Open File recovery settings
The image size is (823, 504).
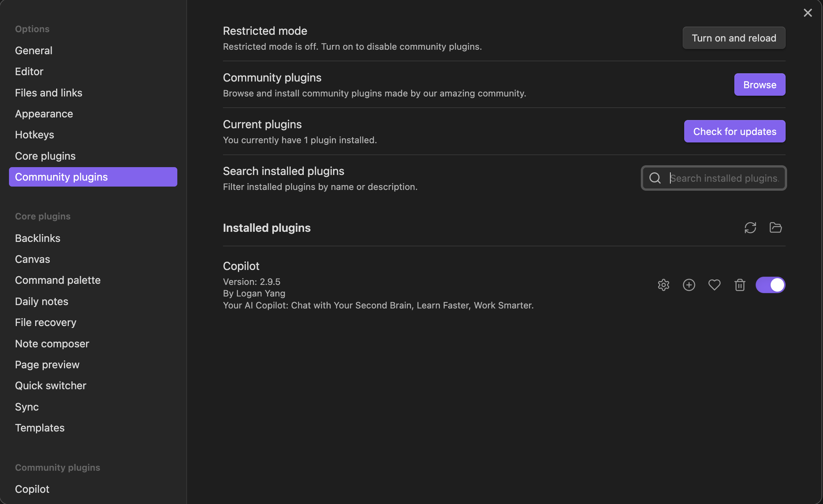coord(93,322)
